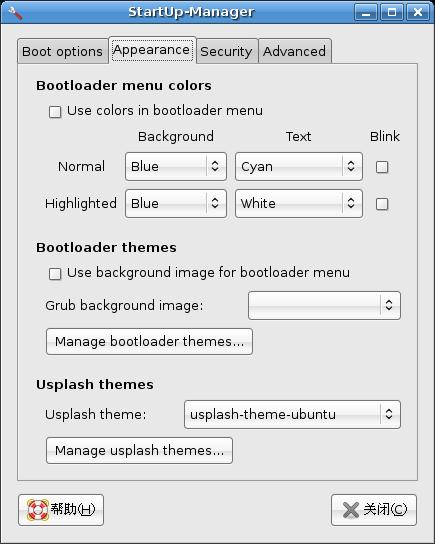Open Normal text color Cyan dropdown
Viewport: 435px width, 544px height.
coord(299,167)
